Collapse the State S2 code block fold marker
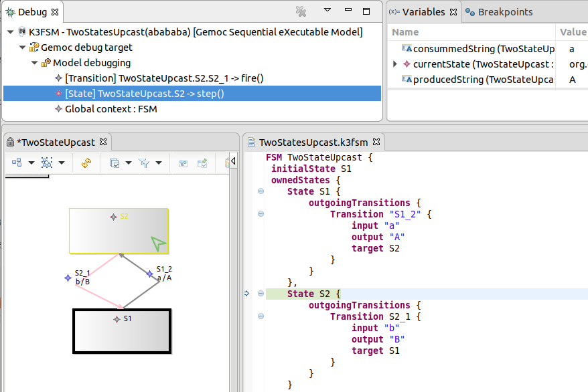Viewport: 588px width, 392px height. click(260, 293)
